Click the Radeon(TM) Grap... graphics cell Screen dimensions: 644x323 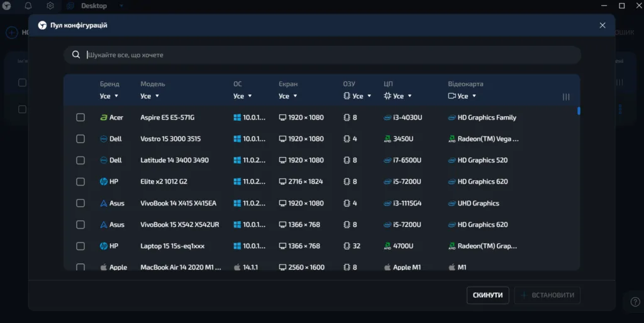482,246
